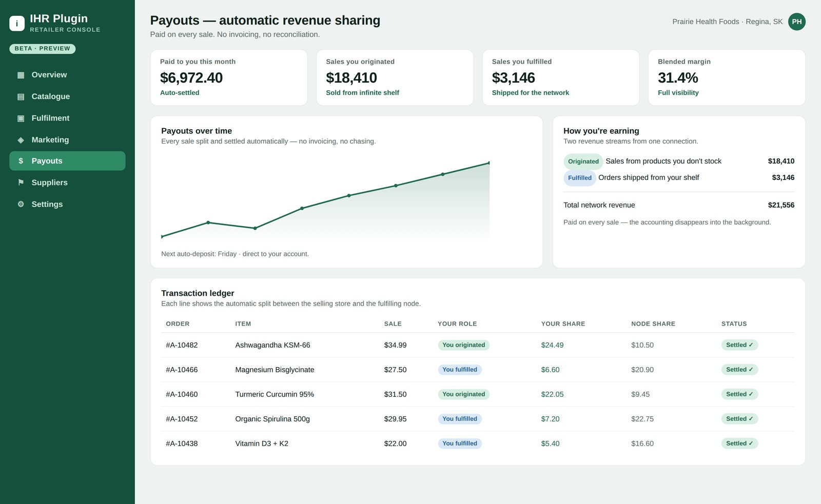Click the SALE column header
The image size is (821, 504).
393,324
